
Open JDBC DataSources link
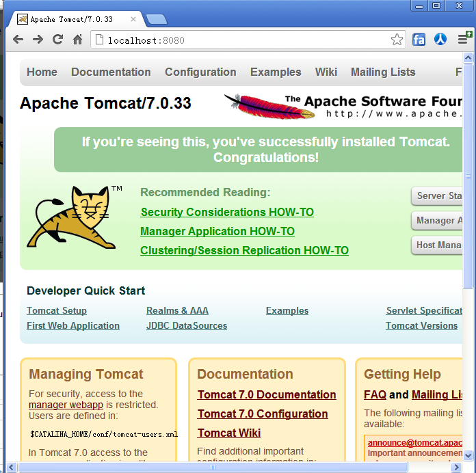[187, 325]
